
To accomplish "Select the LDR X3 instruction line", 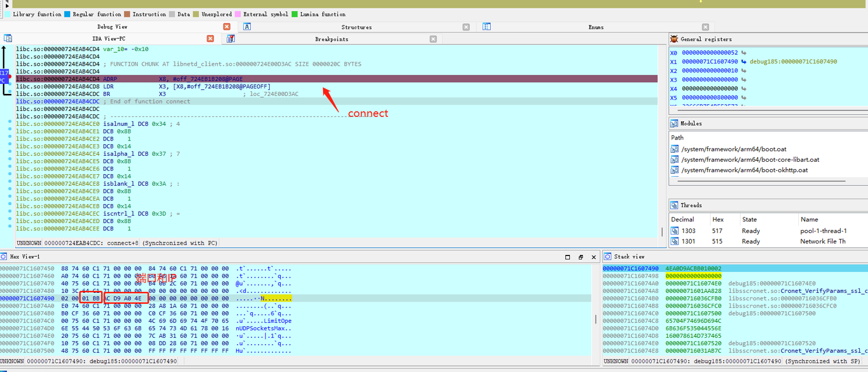I will (x=336, y=87).
